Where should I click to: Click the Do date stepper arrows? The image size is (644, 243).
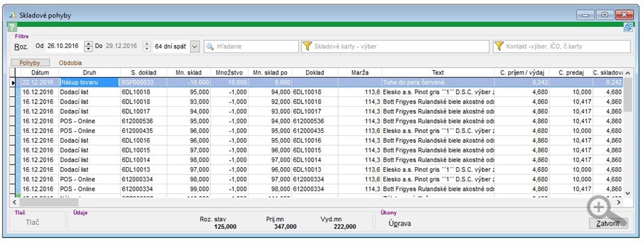[x=147, y=46]
